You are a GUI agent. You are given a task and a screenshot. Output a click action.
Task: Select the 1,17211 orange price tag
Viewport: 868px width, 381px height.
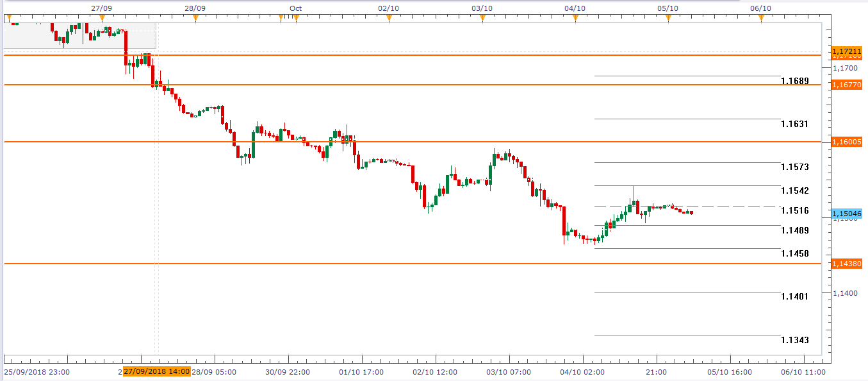tap(846, 51)
